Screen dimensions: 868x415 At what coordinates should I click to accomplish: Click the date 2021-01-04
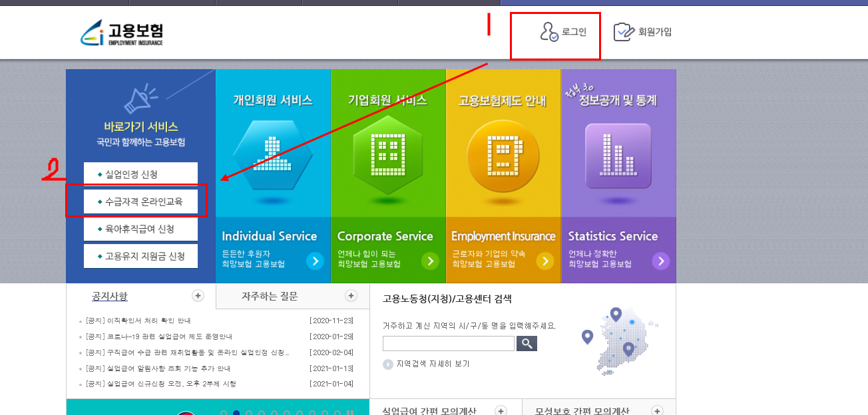[331, 384]
